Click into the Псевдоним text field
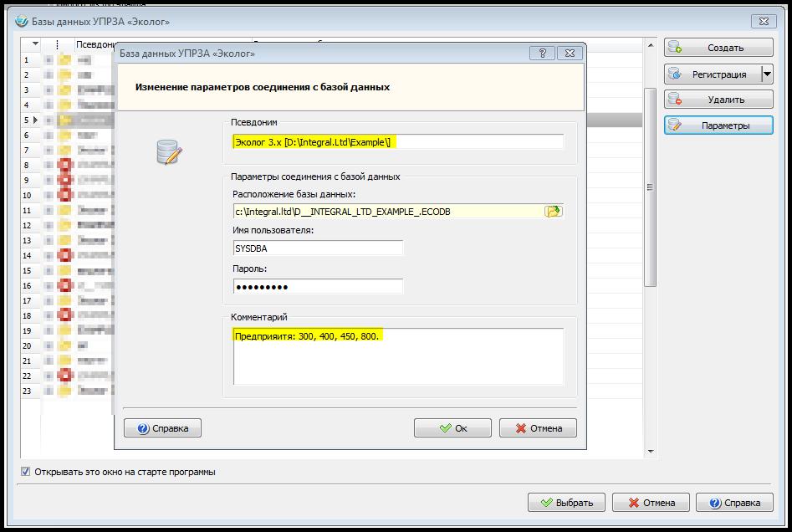The image size is (792, 532). [397, 142]
